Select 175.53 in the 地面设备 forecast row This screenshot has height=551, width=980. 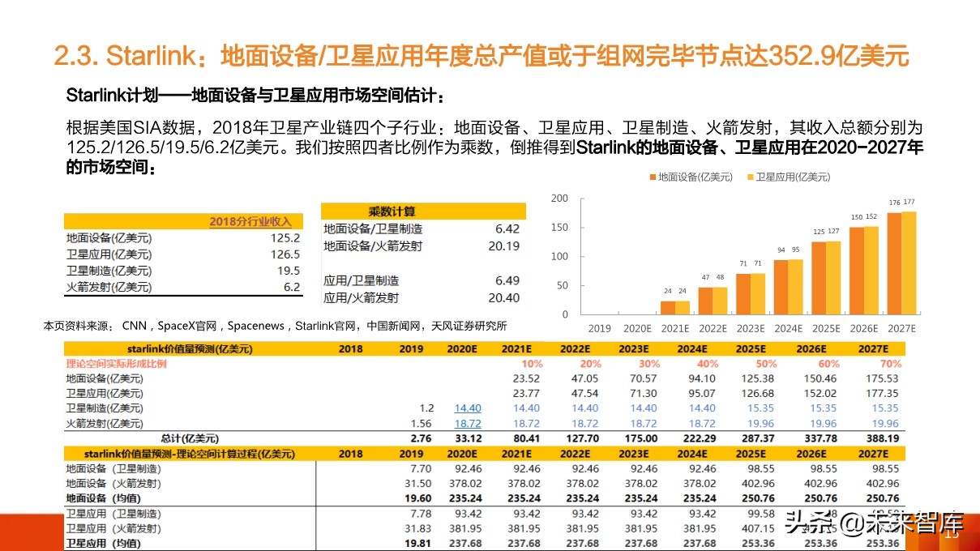tap(883, 378)
